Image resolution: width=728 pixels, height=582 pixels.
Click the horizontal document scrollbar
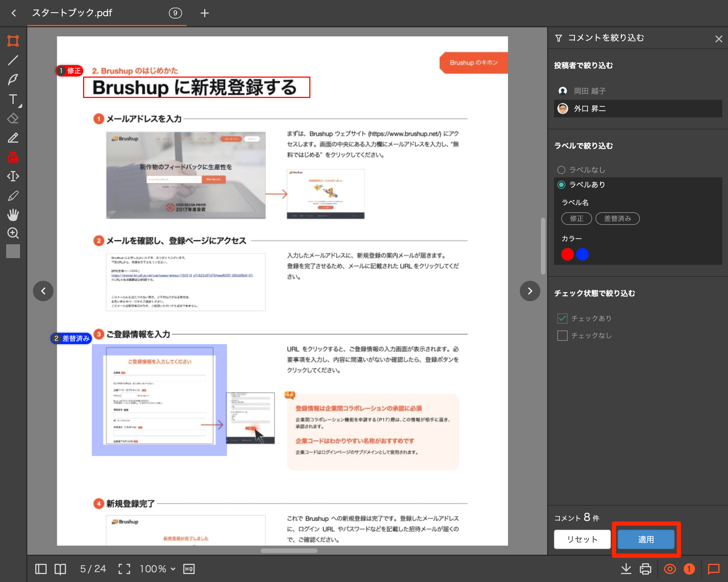tap(289, 551)
